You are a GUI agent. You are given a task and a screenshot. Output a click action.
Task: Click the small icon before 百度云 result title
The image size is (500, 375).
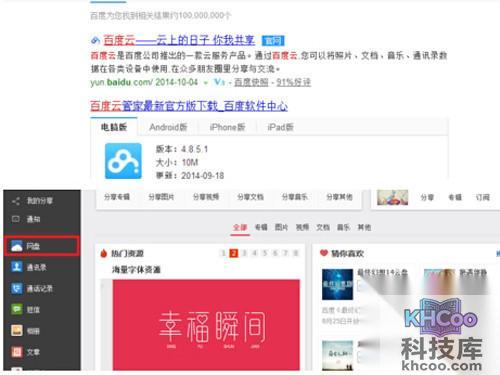tap(95, 41)
